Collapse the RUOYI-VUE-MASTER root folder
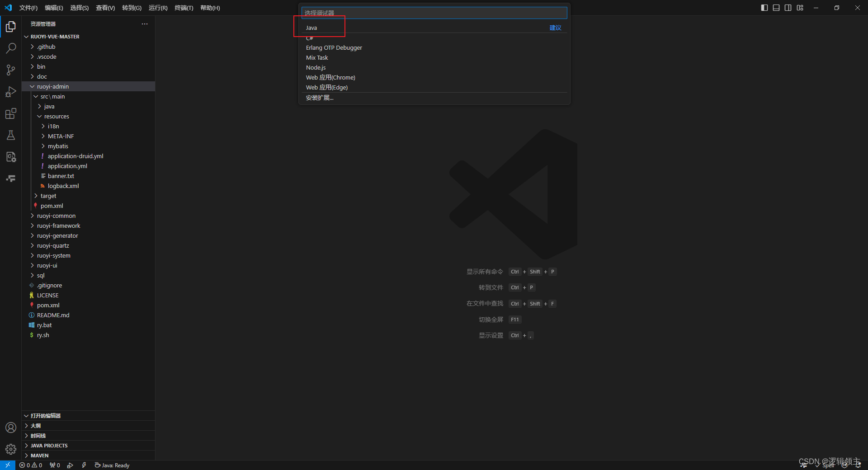Viewport: 868px width, 470px height. (x=89, y=37)
